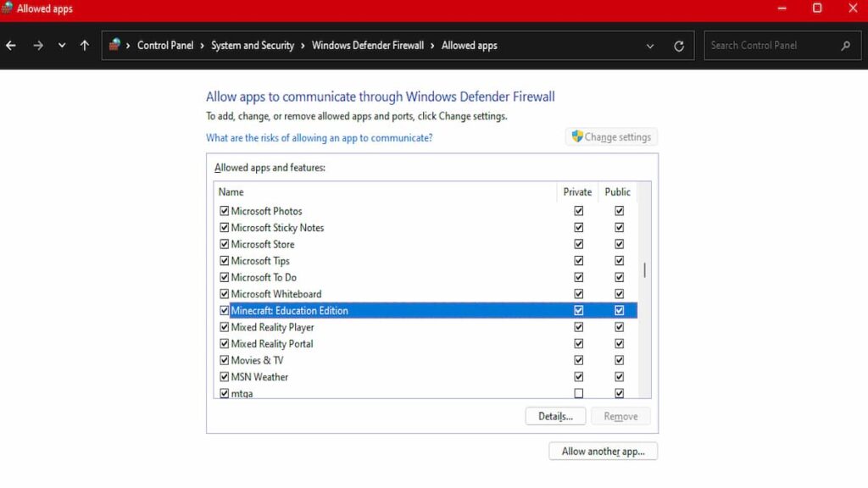Open System and Security breadcrumb

253,46
